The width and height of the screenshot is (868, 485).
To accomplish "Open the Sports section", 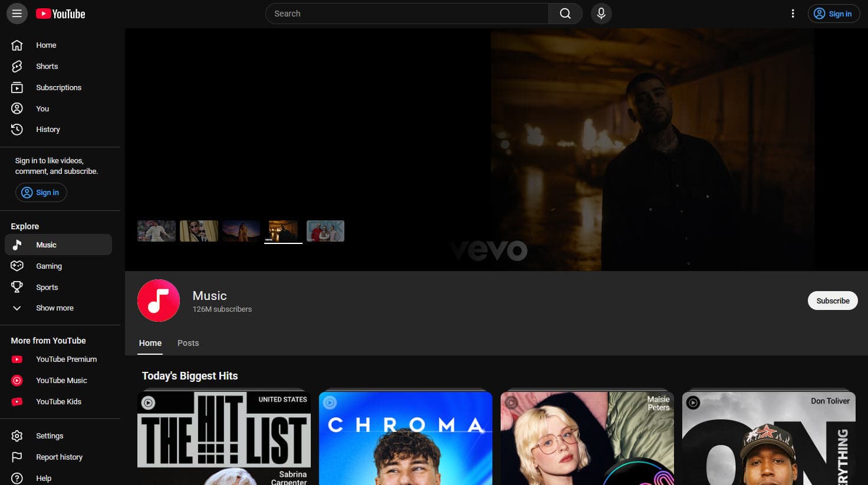I will coord(47,287).
